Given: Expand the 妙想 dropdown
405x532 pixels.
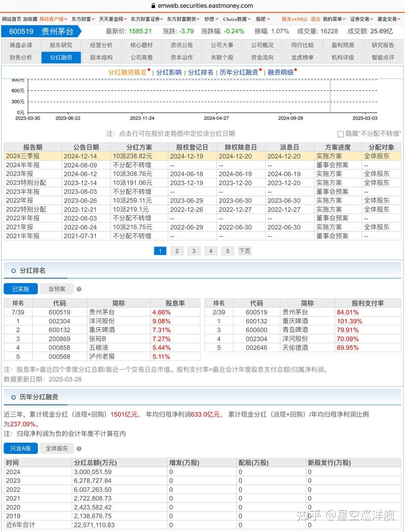Looking at the screenshot, I should click(211, 19).
